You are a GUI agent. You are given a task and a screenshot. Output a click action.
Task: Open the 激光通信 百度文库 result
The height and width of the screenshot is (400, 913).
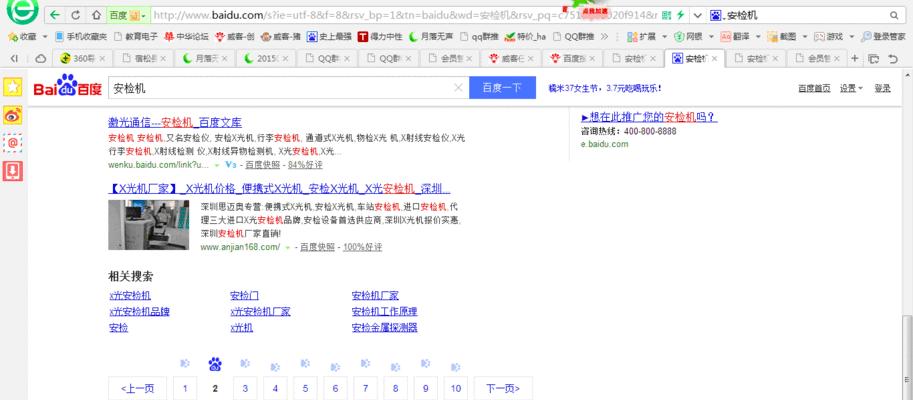pyautogui.click(x=175, y=122)
